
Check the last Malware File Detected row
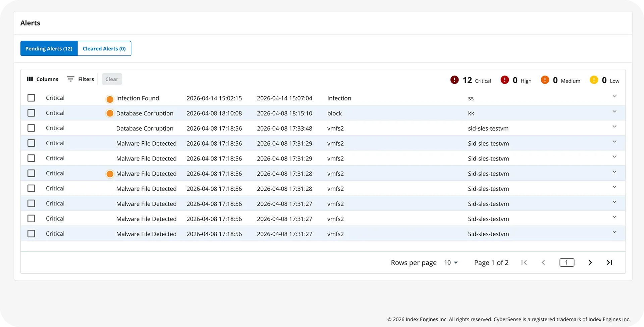pos(31,233)
